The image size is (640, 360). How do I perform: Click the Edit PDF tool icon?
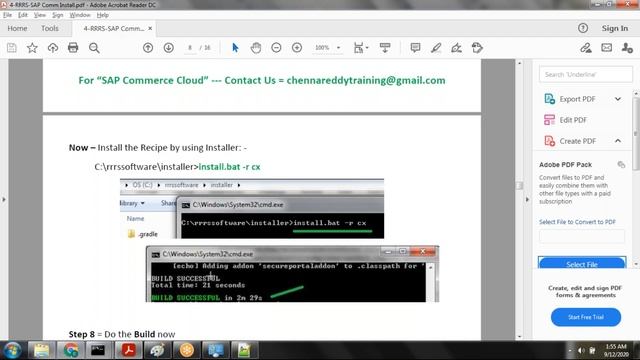(549, 120)
